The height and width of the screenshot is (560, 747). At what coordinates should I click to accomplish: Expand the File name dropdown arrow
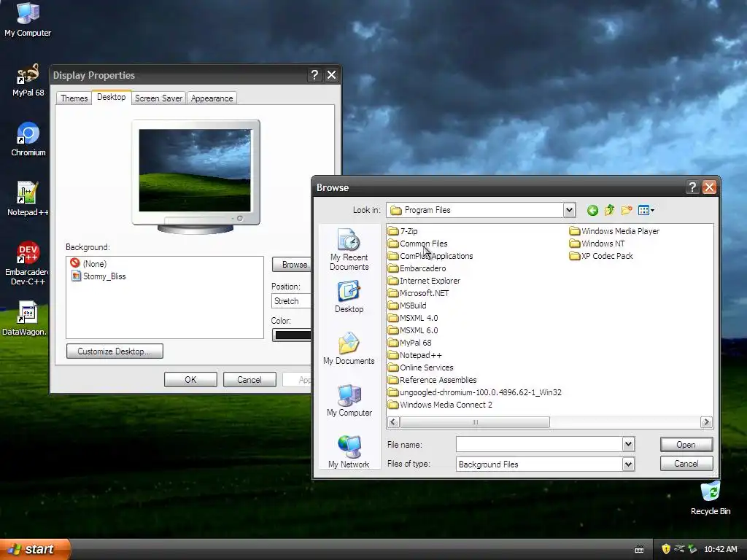click(x=628, y=444)
